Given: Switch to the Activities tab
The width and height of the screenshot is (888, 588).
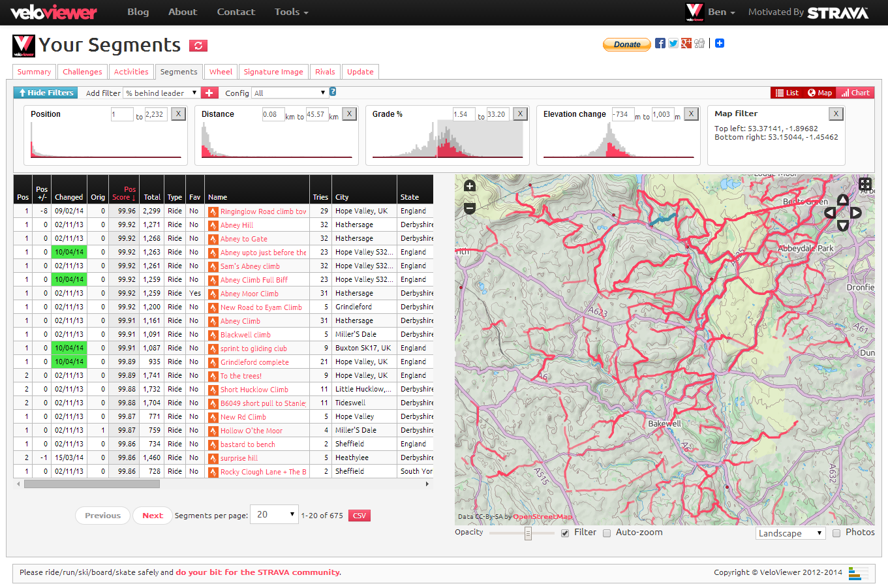Looking at the screenshot, I should coord(131,72).
